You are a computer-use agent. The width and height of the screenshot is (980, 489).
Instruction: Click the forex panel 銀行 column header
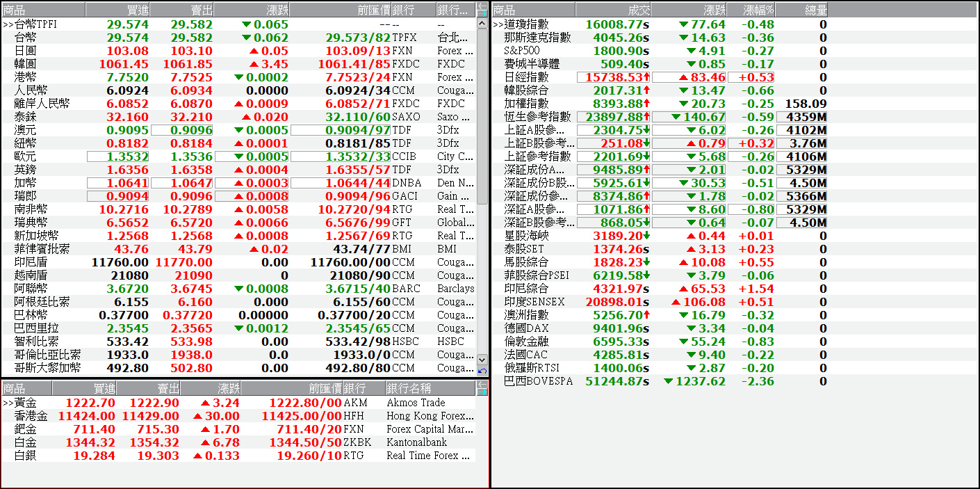point(414,10)
